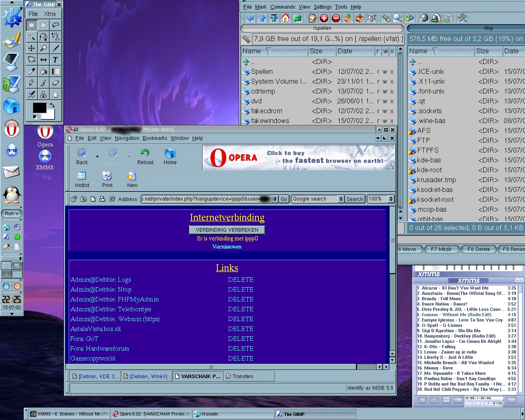The height and width of the screenshot is (420, 525).
Task: Select the GIMP gradient blend tool
Action: (x=55, y=71)
